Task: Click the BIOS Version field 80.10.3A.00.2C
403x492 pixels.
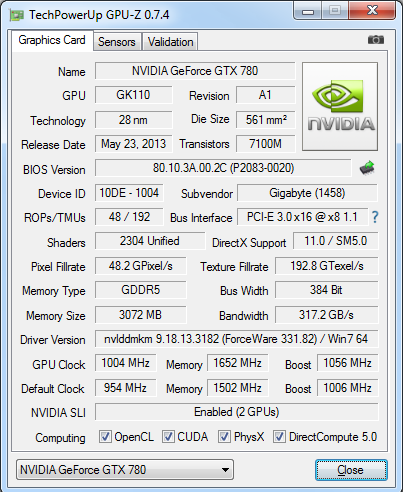Action: point(223,168)
